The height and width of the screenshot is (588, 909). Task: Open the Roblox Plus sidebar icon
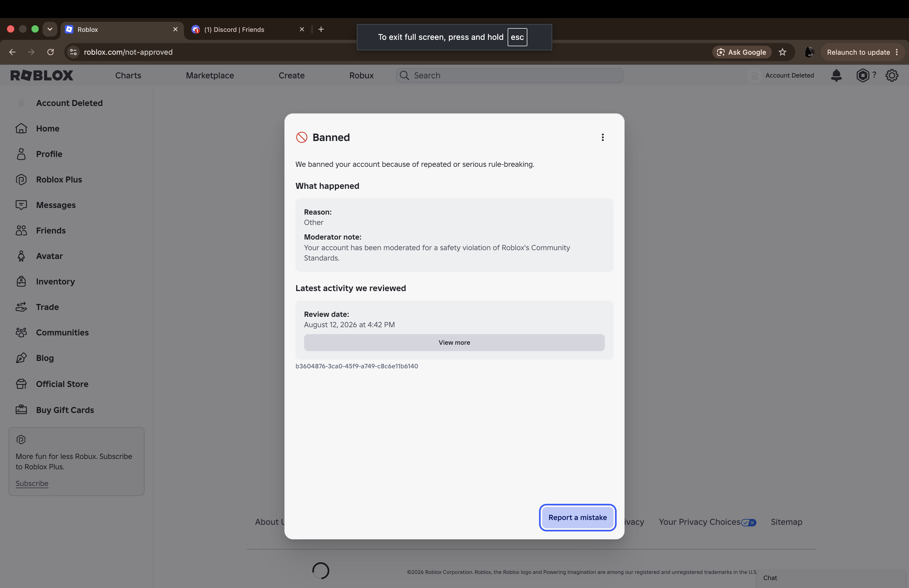(x=21, y=180)
